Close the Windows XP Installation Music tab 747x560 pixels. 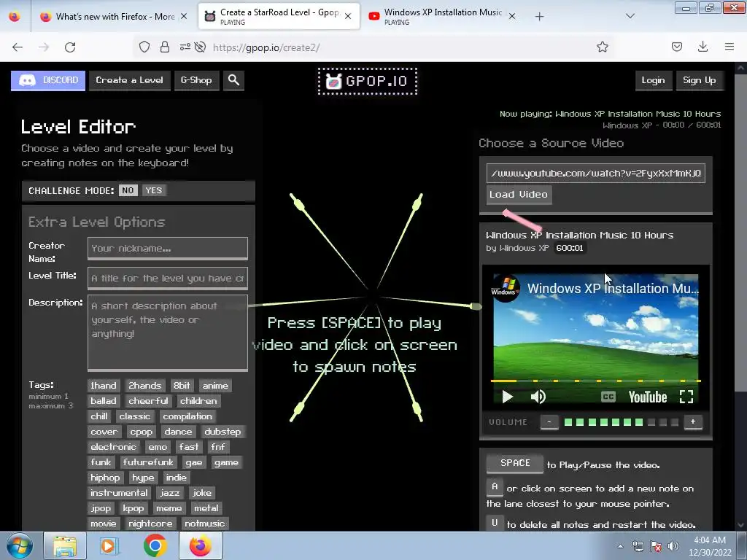point(511,17)
